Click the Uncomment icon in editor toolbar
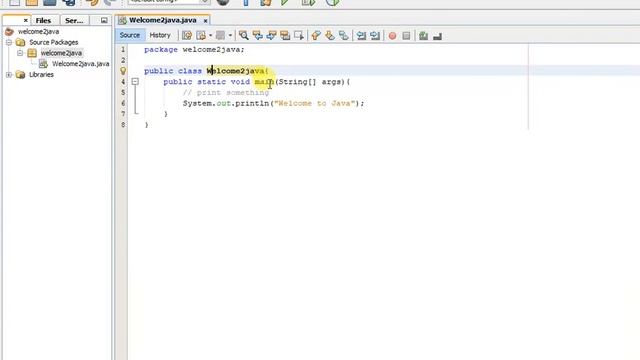 (x=438, y=36)
